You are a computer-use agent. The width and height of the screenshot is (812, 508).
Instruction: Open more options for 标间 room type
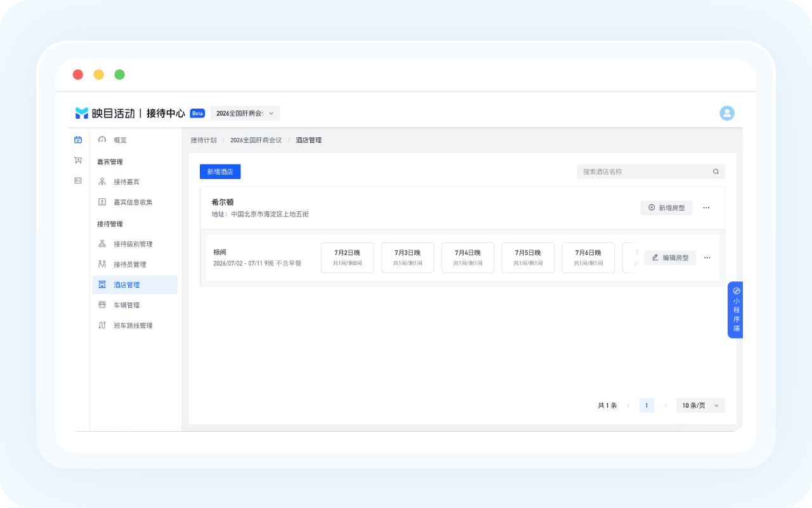707,258
